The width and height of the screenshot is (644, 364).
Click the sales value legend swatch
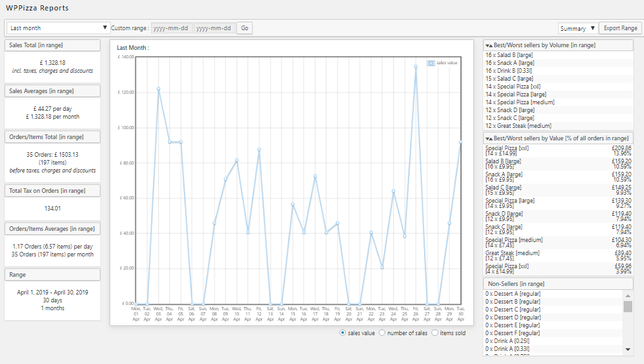click(x=431, y=63)
